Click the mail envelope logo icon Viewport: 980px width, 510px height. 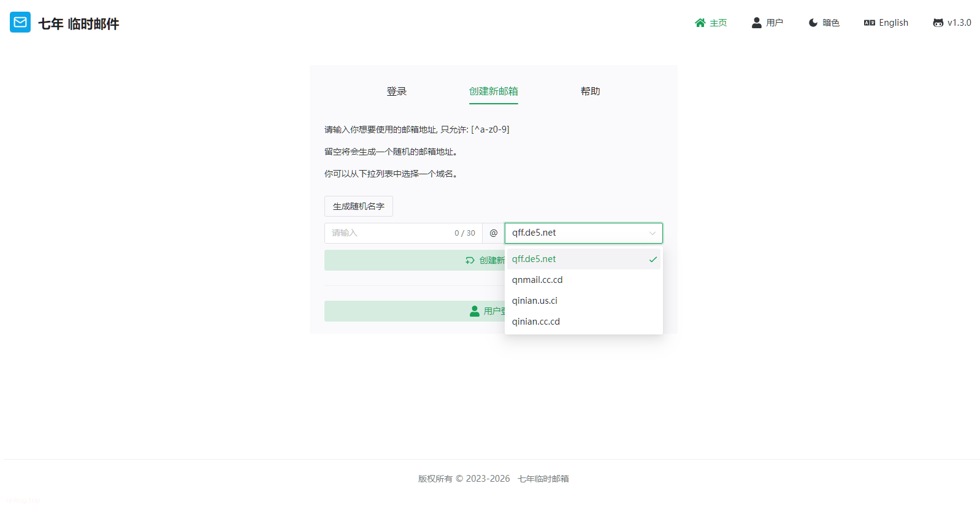tap(20, 23)
